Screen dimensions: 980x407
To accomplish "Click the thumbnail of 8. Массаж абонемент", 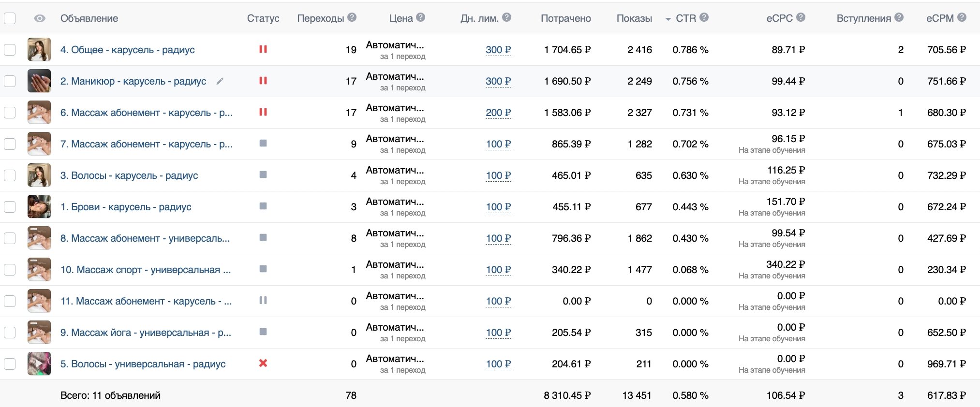I will 39,238.
